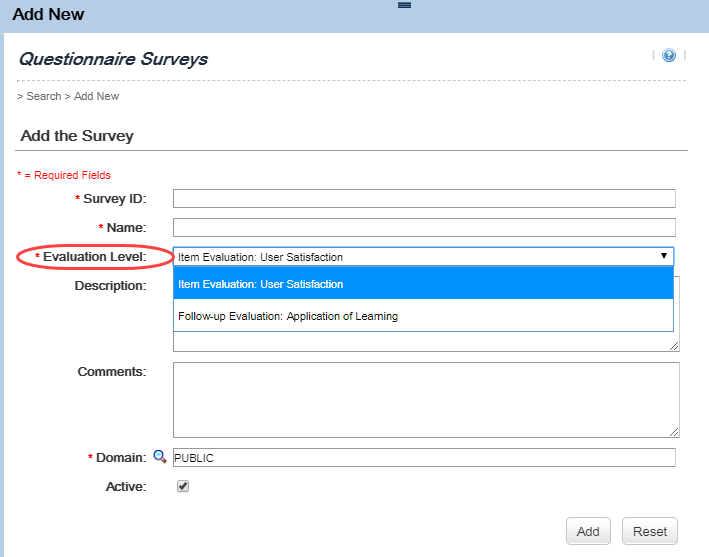Click the Domain search magnifier icon
This screenshot has width=709, height=557.
160,457
